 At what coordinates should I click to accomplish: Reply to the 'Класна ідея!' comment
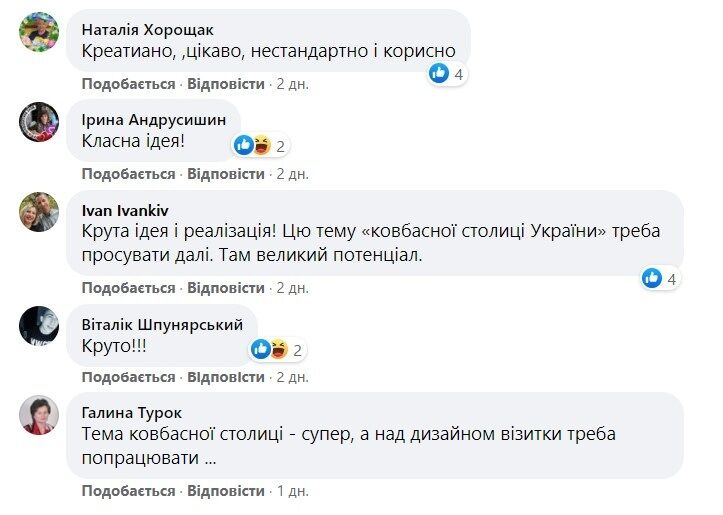(225, 174)
